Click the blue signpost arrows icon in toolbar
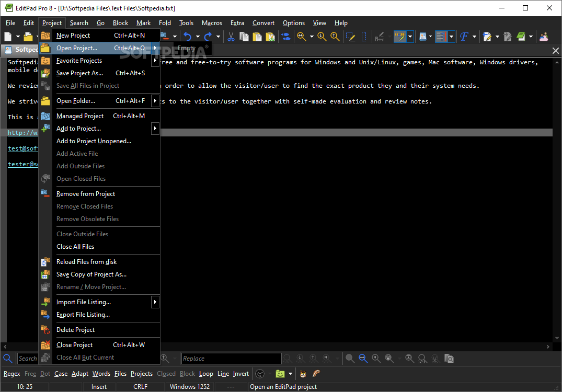 click(x=285, y=36)
